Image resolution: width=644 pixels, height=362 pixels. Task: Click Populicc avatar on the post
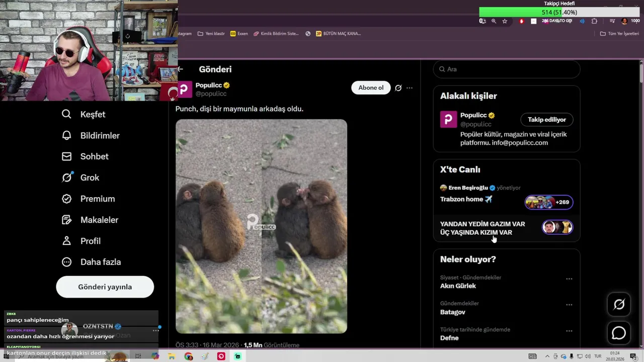[185, 89]
